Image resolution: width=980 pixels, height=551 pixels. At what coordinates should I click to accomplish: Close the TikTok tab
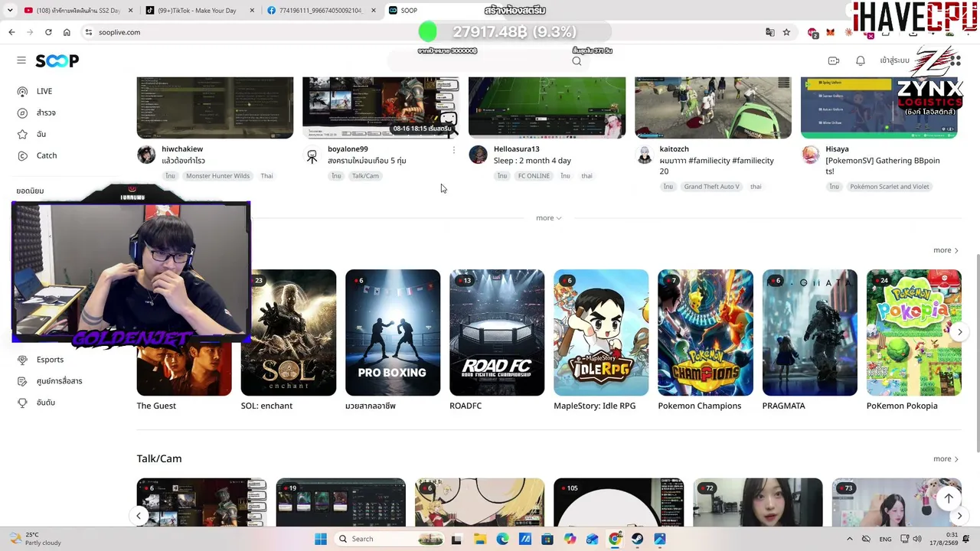click(x=253, y=11)
